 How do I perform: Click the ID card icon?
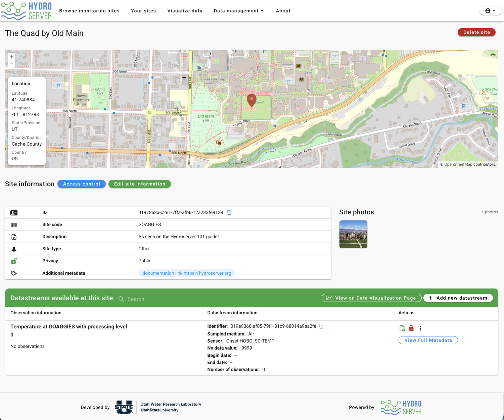[x=14, y=213]
